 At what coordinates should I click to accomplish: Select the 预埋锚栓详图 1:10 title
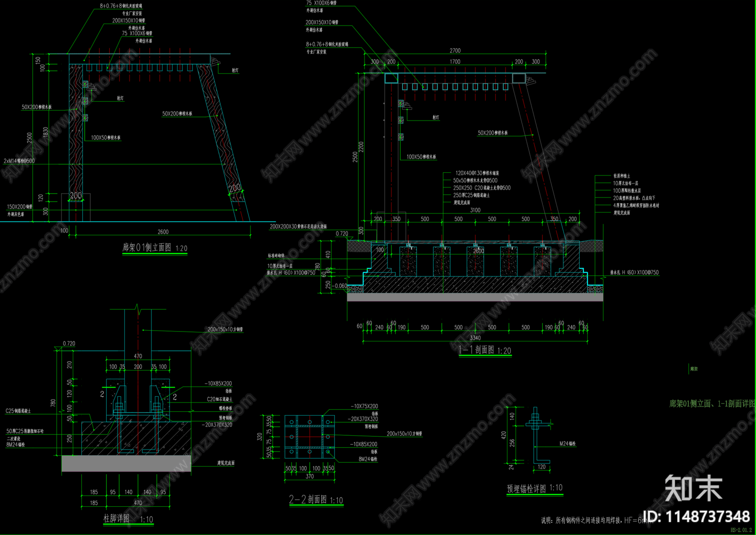(x=535, y=488)
